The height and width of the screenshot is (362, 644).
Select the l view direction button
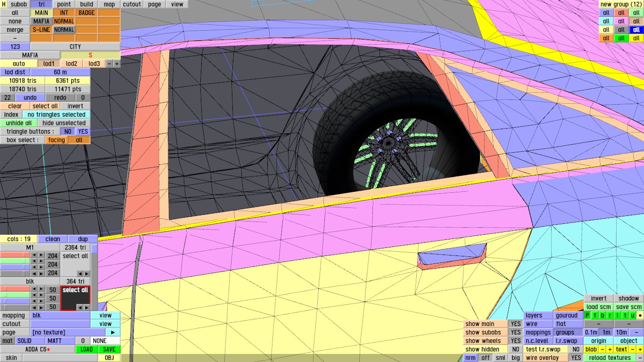(x=618, y=315)
